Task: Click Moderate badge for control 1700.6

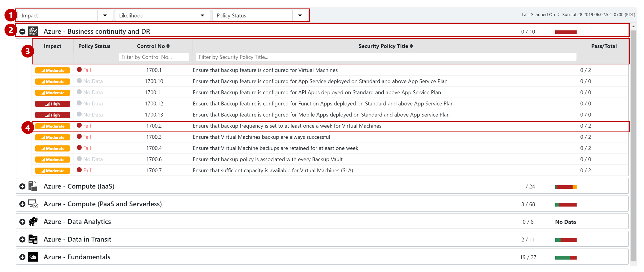Action: pyautogui.click(x=52, y=160)
